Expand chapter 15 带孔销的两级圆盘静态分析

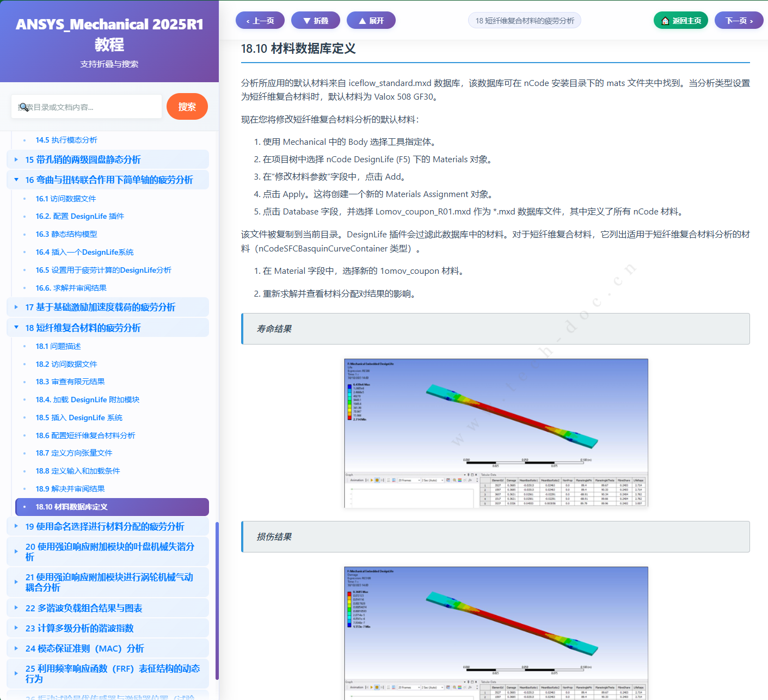pos(15,159)
